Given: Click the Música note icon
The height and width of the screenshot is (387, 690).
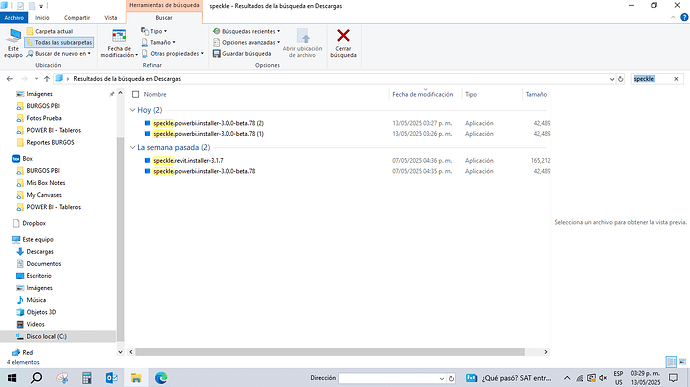Looking at the screenshot, I should pyautogui.click(x=20, y=300).
